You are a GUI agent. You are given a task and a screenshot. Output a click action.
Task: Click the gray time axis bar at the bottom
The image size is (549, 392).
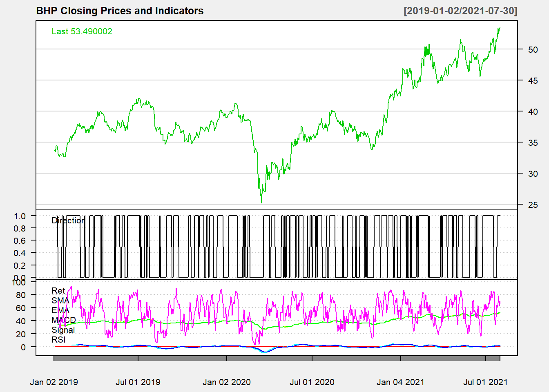(x=277, y=359)
